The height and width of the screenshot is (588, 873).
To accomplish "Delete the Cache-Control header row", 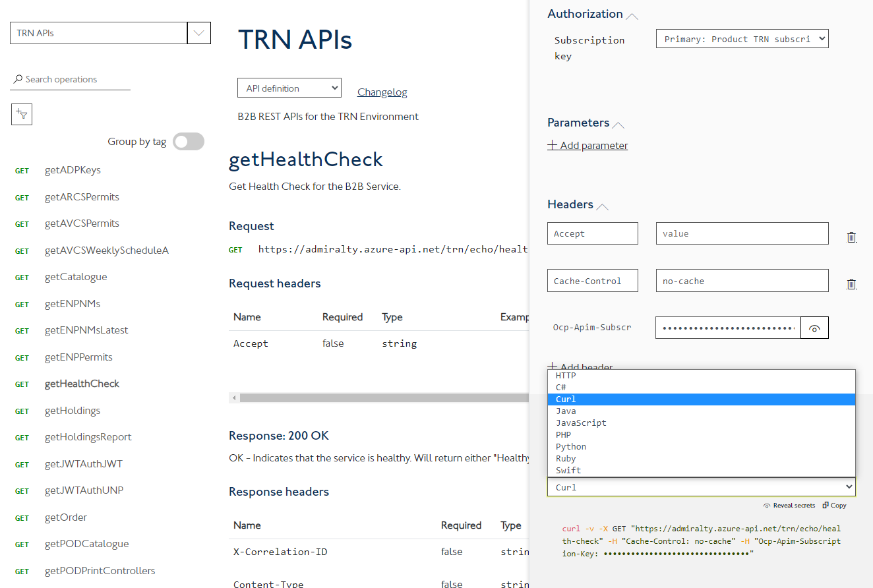I will (x=851, y=284).
